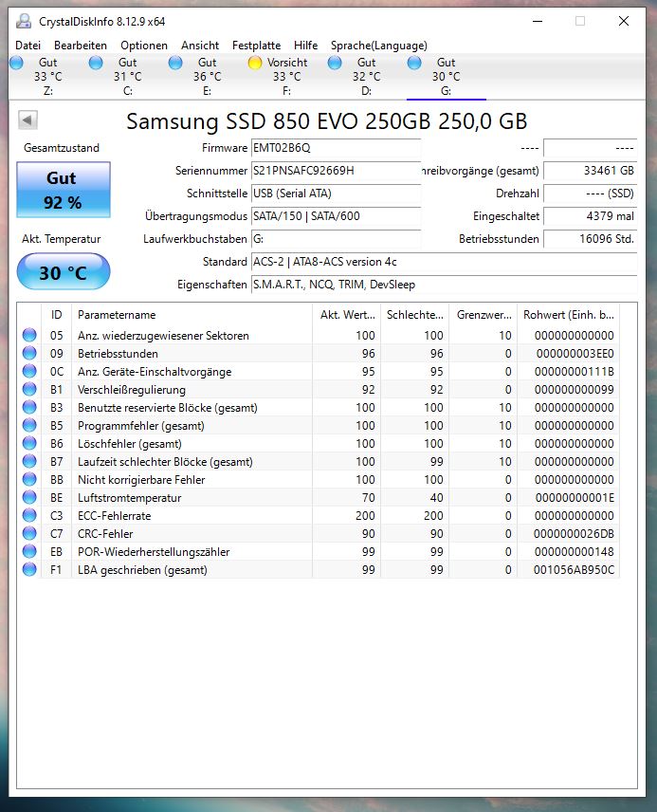Click the Betriebsstunden value 16096 Std.

click(x=591, y=239)
